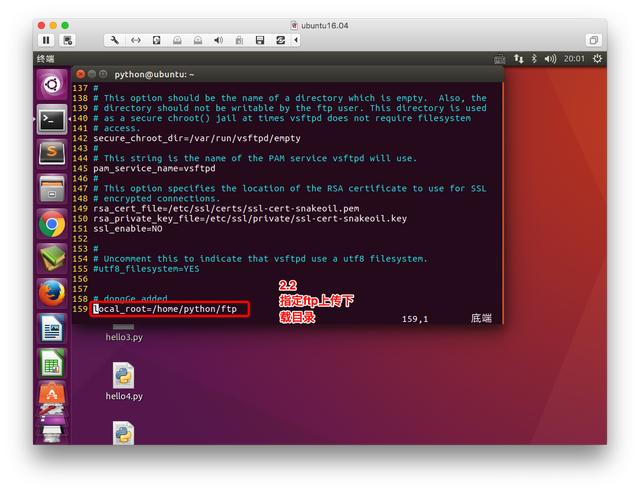Open the clock showing 20:01

point(574,59)
